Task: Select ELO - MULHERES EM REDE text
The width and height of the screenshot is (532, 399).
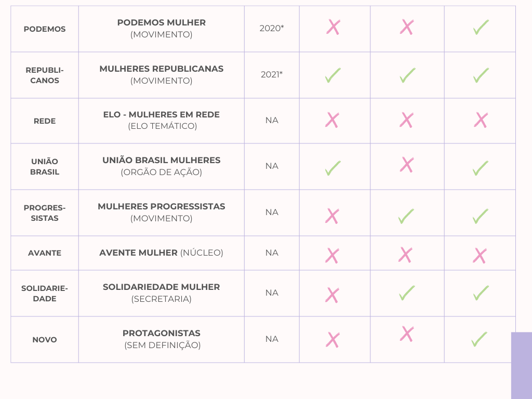Action: click(162, 115)
